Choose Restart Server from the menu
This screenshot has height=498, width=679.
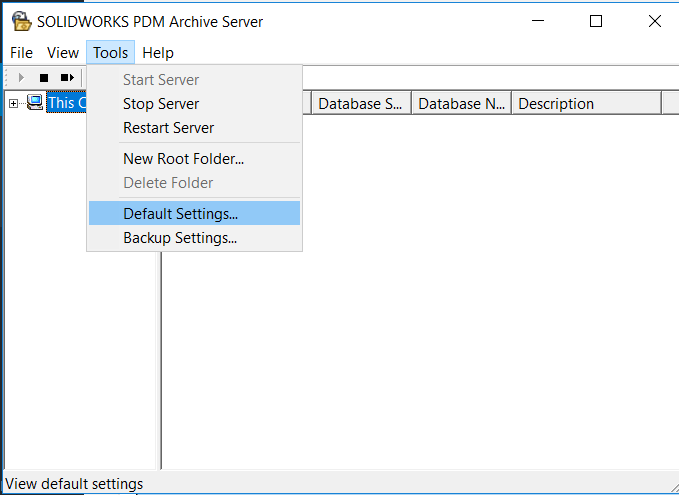[168, 128]
